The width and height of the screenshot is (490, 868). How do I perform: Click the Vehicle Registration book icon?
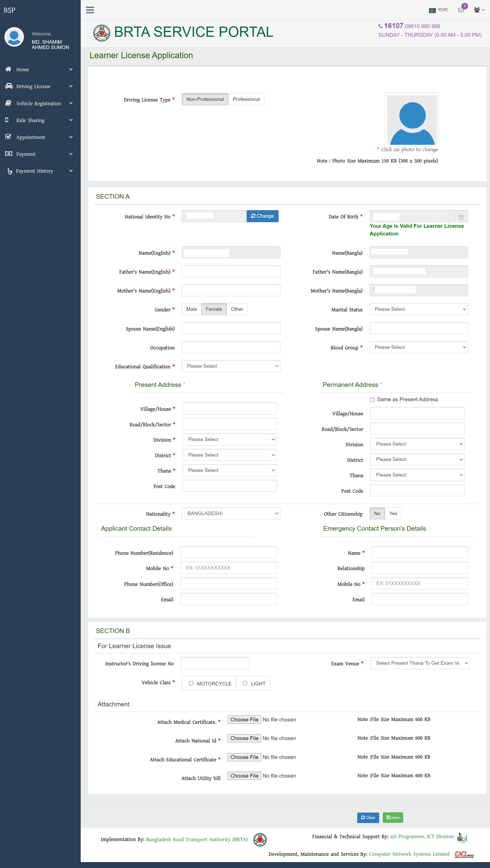[8, 103]
